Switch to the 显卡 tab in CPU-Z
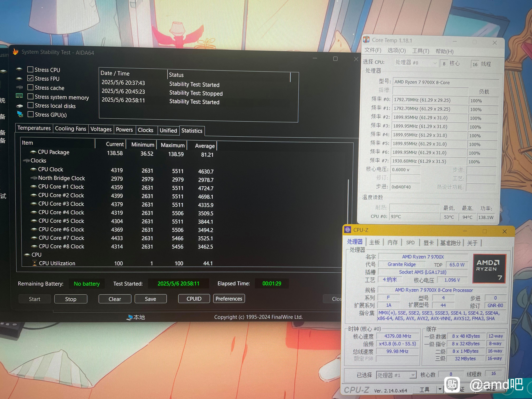The image size is (532, 399). pyautogui.click(x=429, y=243)
